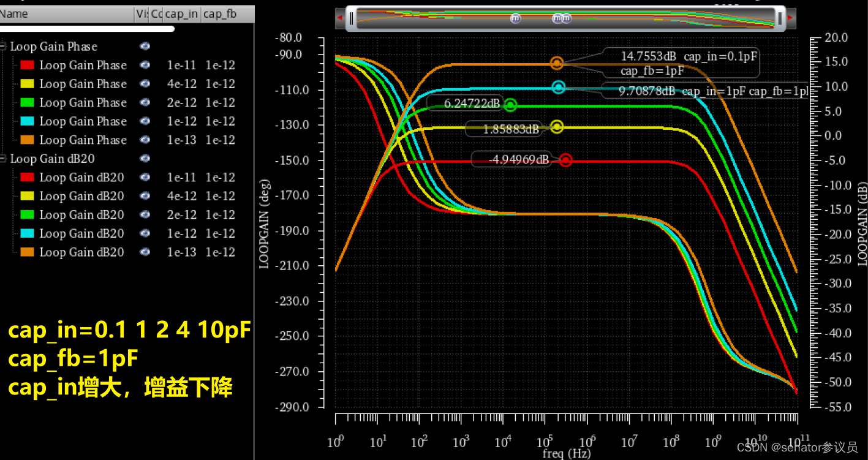This screenshot has width=868, height=460.
Task: Hide orange Loop Gain Phase 1e-13 trace
Action: (x=145, y=140)
